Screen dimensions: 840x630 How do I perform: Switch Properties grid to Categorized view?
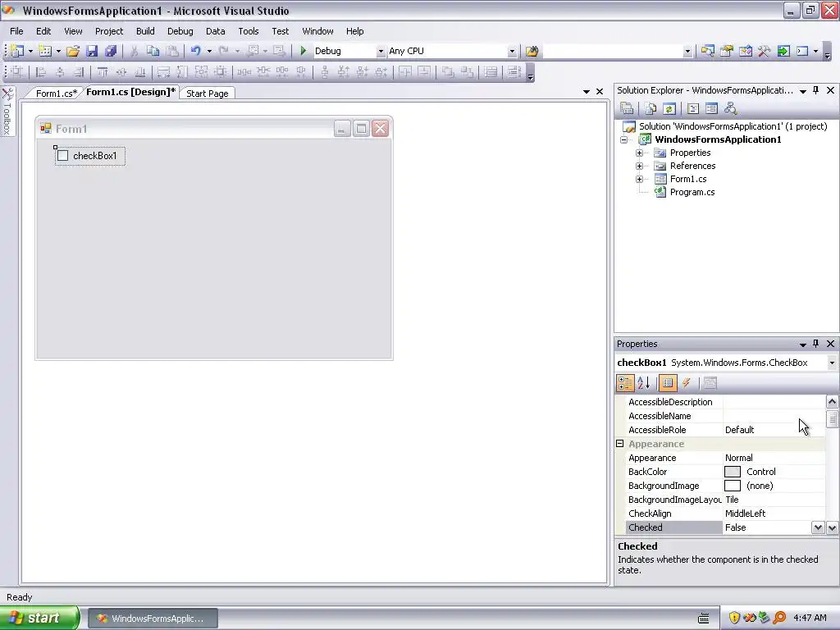[x=625, y=382]
